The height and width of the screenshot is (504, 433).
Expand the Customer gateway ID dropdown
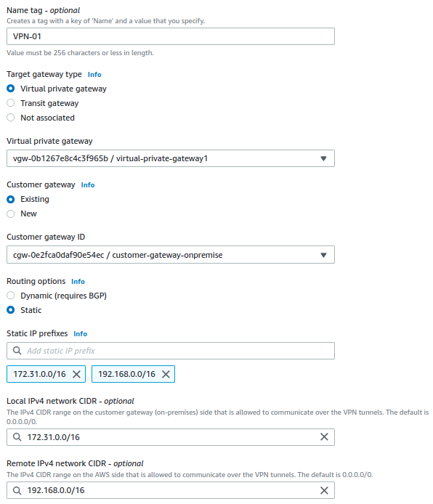click(171, 255)
